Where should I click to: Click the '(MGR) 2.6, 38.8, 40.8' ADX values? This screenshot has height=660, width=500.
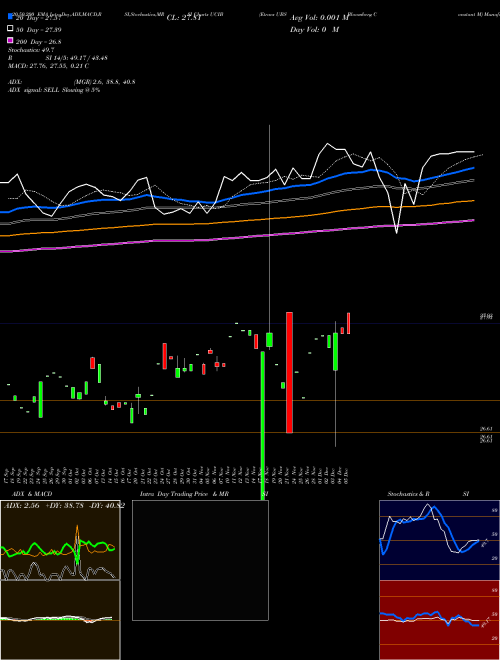point(104,82)
